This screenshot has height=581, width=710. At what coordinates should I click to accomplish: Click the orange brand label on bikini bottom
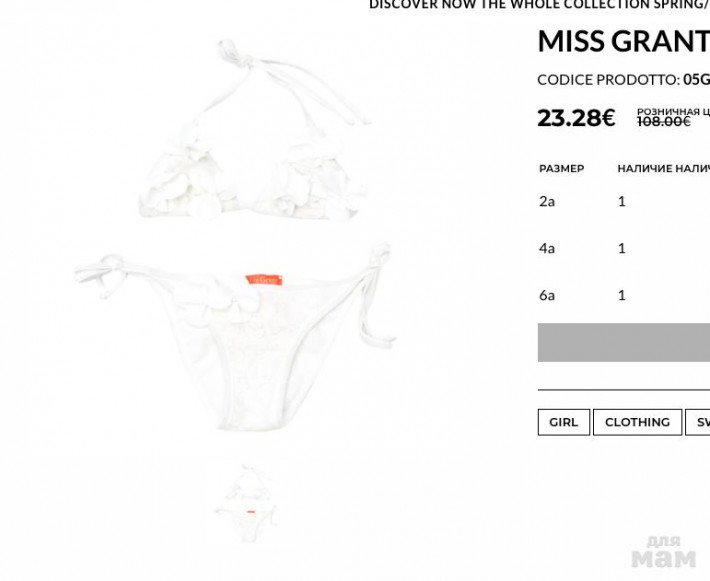pos(264,280)
